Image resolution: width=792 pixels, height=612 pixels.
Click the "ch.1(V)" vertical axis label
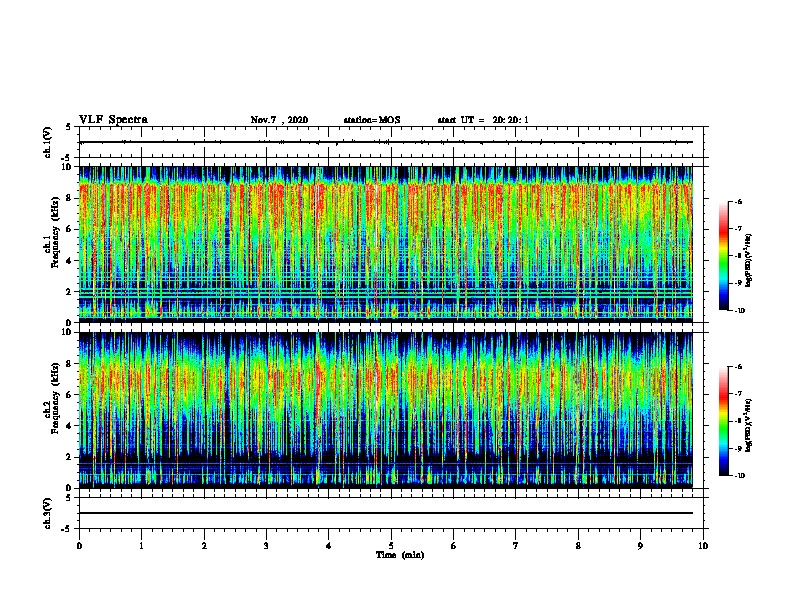pyautogui.click(x=48, y=142)
